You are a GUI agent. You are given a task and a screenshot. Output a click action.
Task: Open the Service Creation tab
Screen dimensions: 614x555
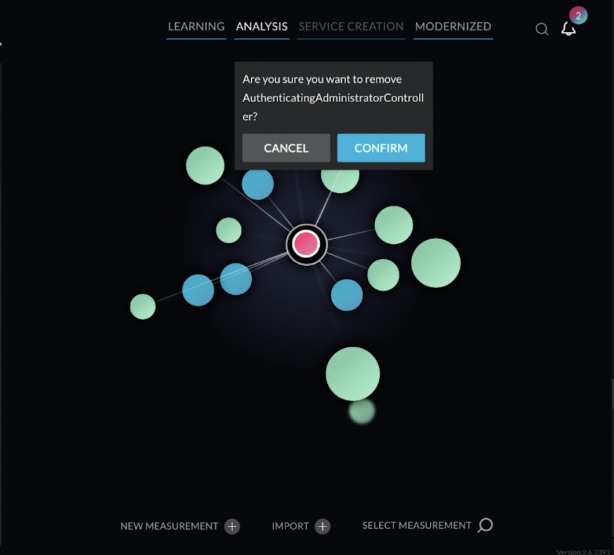tap(351, 26)
